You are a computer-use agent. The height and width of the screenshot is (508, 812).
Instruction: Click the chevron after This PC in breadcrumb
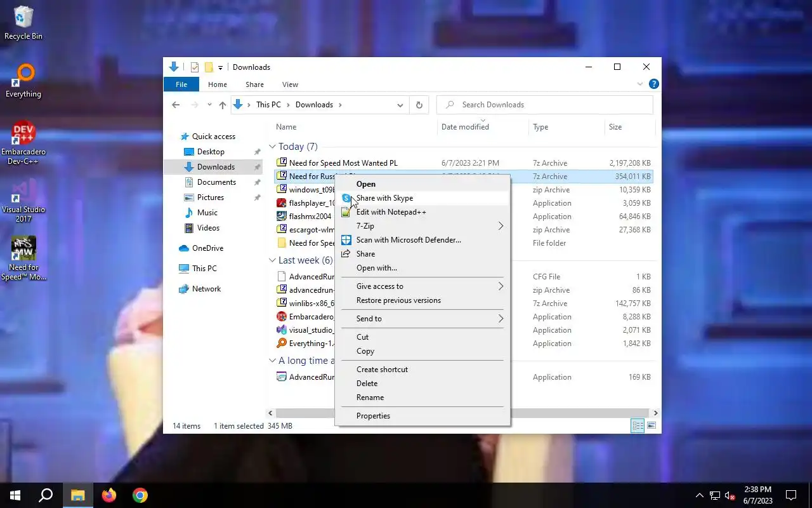[288, 105]
